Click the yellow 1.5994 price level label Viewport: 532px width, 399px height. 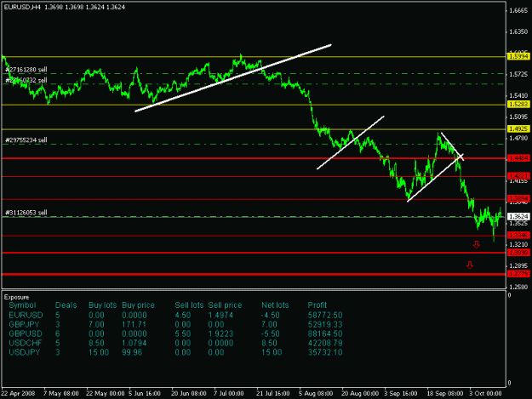pyautogui.click(x=518, y=56)
